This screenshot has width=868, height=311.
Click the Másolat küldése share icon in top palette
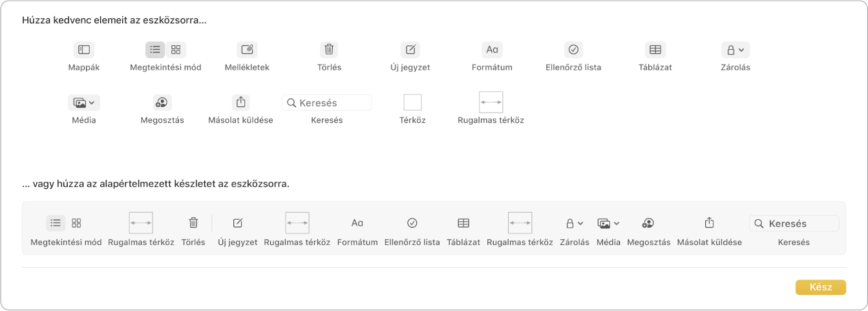pos(240,102)
